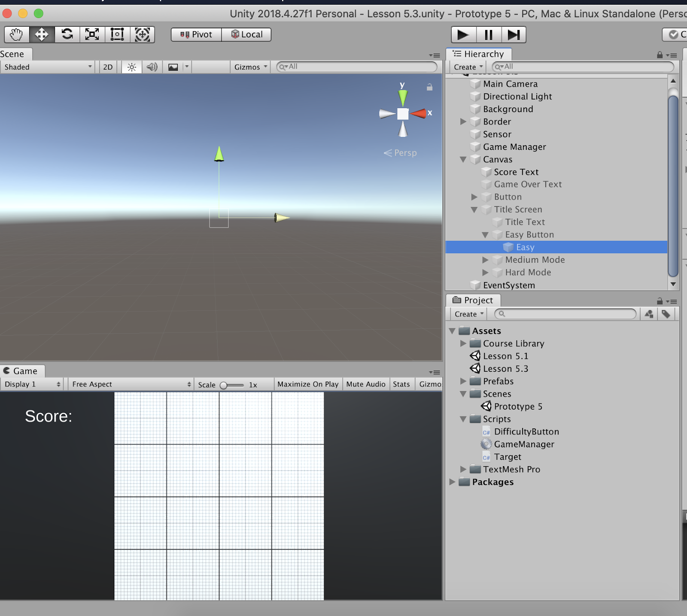Switch to the Project tab
Viewport: 687px width, 616px height.
click(473, 300)
